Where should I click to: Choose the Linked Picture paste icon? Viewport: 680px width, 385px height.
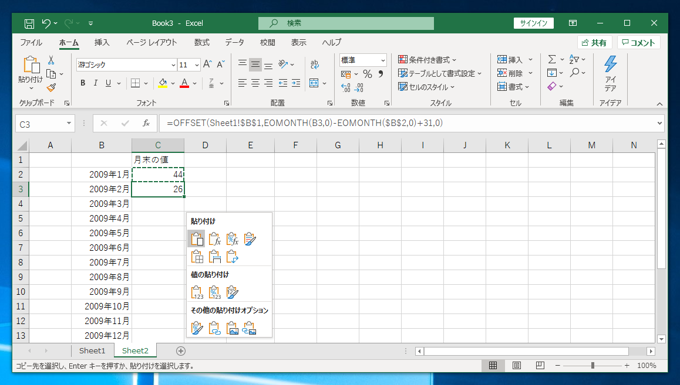250,328
